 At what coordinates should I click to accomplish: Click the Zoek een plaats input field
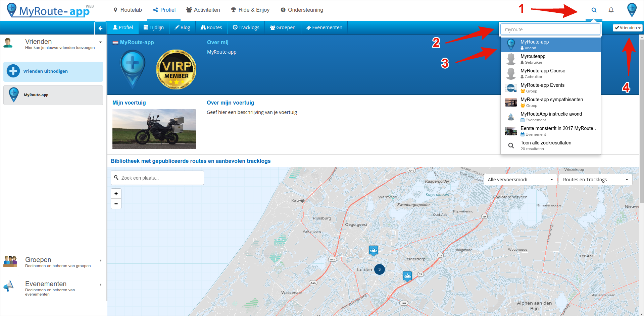[157, 178]
